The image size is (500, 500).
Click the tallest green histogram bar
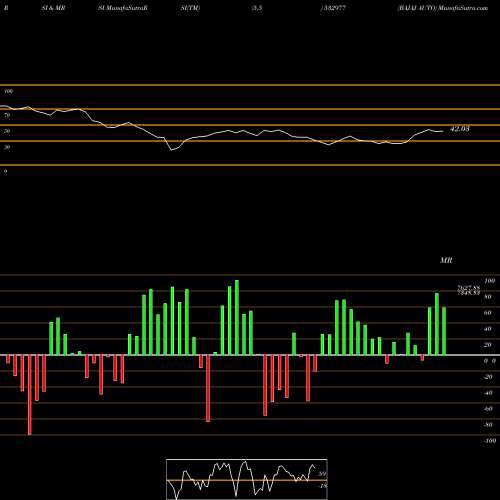pos(237,318)
